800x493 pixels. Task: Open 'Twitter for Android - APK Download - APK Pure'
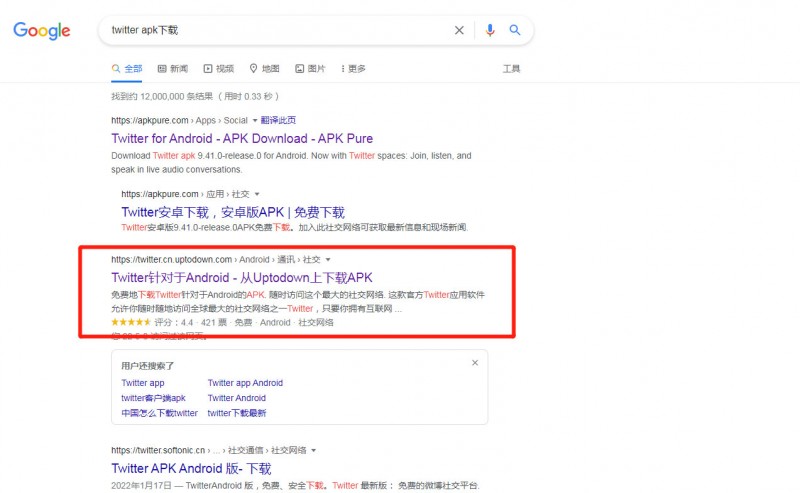(242, 138)
